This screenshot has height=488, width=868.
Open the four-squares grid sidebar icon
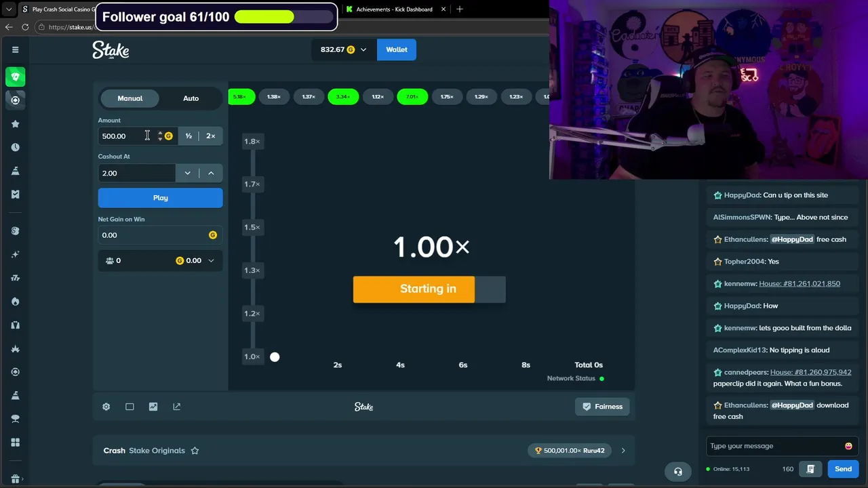click(15, 443)
